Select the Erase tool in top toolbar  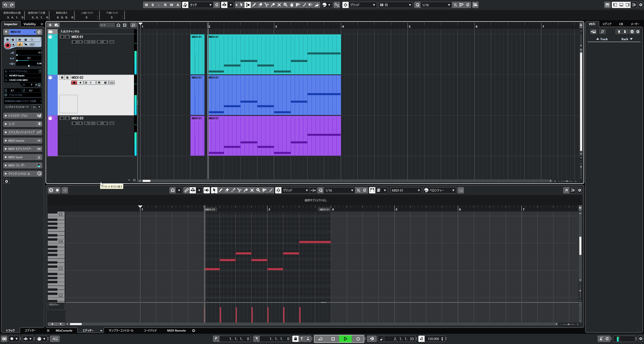click(260, 5)
